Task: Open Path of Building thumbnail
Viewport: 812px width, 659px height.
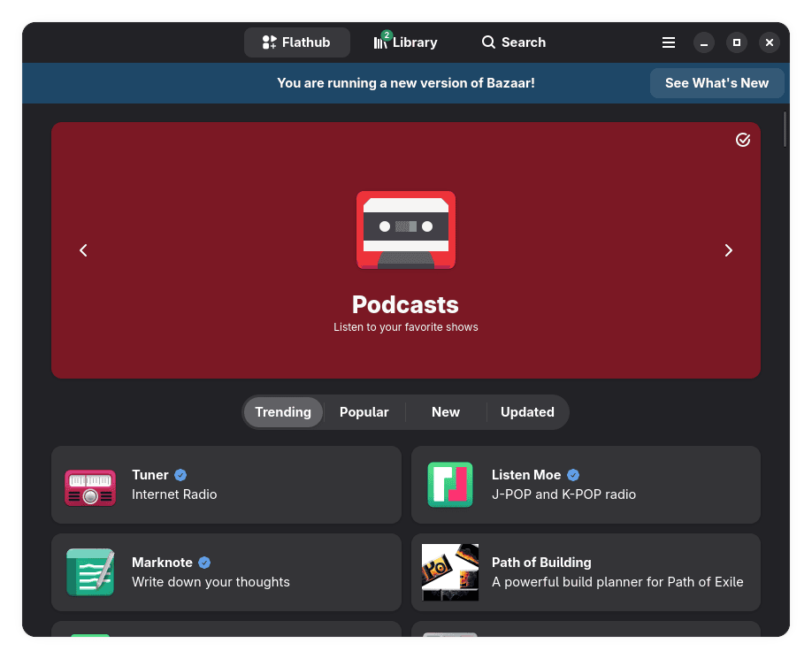Action: point(450,572)
